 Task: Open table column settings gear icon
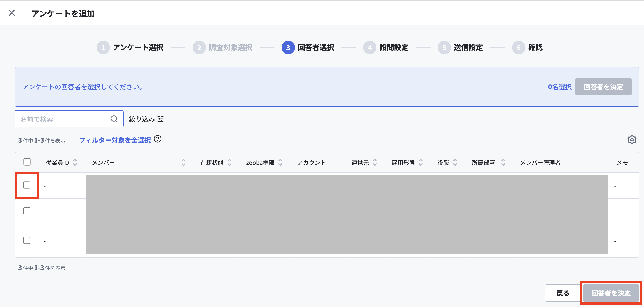[x=632, y=139]
